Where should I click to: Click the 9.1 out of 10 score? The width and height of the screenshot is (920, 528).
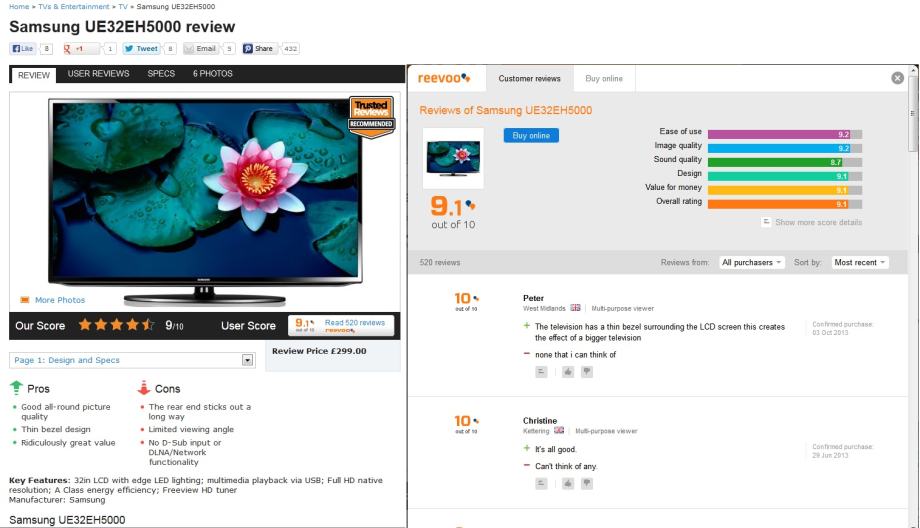[x=453, y=212]
